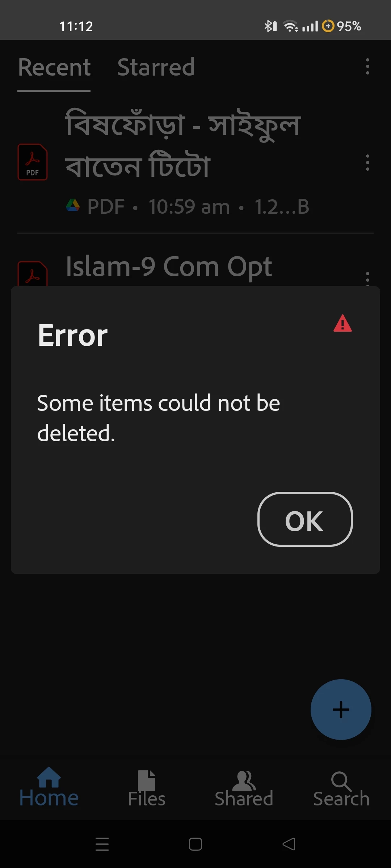Switch to the Starred tab
Screen dimensions: 391x868
156,67
